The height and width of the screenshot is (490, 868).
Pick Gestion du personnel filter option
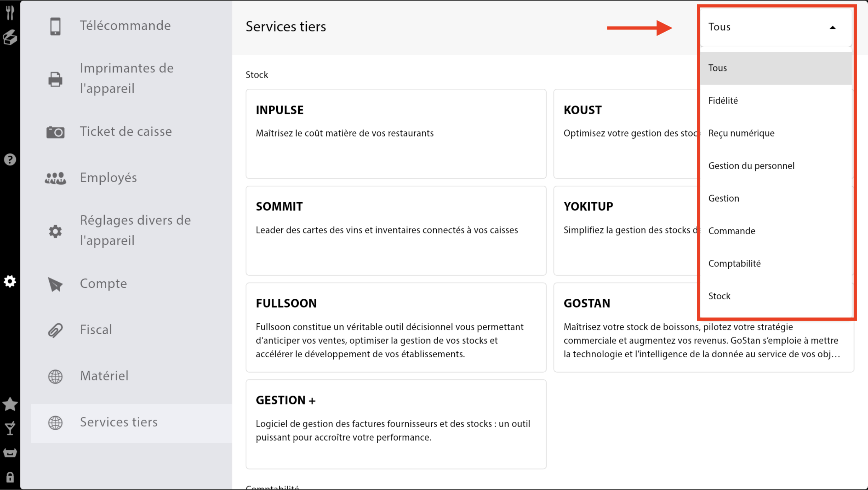pyautogui.click(x=751, y=166)
